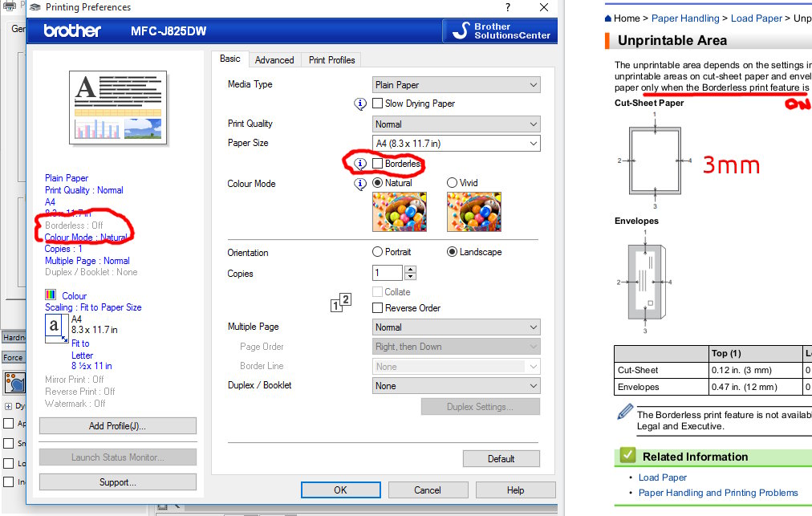Image resolution: width=812 pixels, height=516 pixels.
Task: Click 'Scaling : Fit to Paper Size' summary text
Action: click(x=93, y=307)
